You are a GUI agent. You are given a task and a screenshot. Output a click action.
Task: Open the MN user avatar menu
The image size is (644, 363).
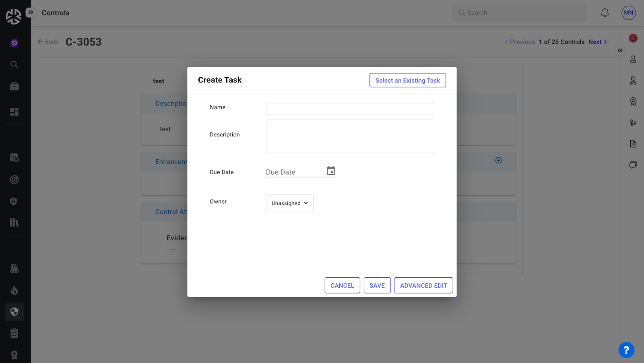point(628,13)
